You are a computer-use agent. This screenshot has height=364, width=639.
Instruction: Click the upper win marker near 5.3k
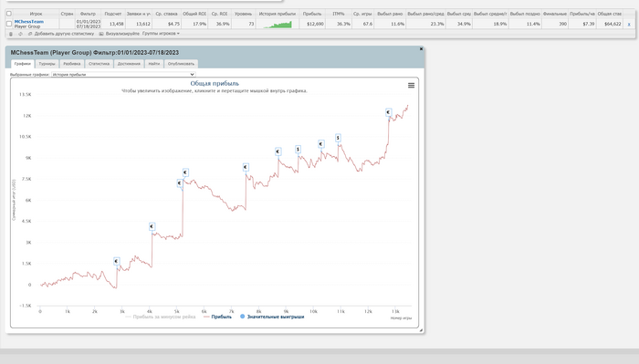coord(185,172)
